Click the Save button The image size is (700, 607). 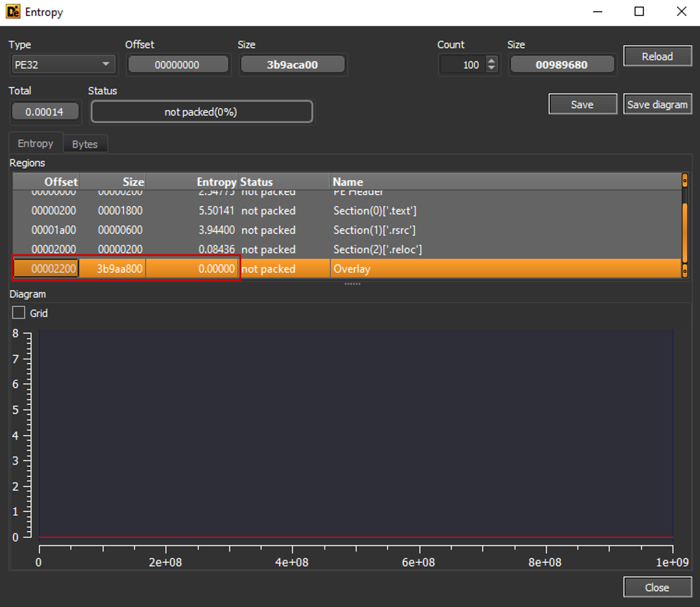coord(582,104)
